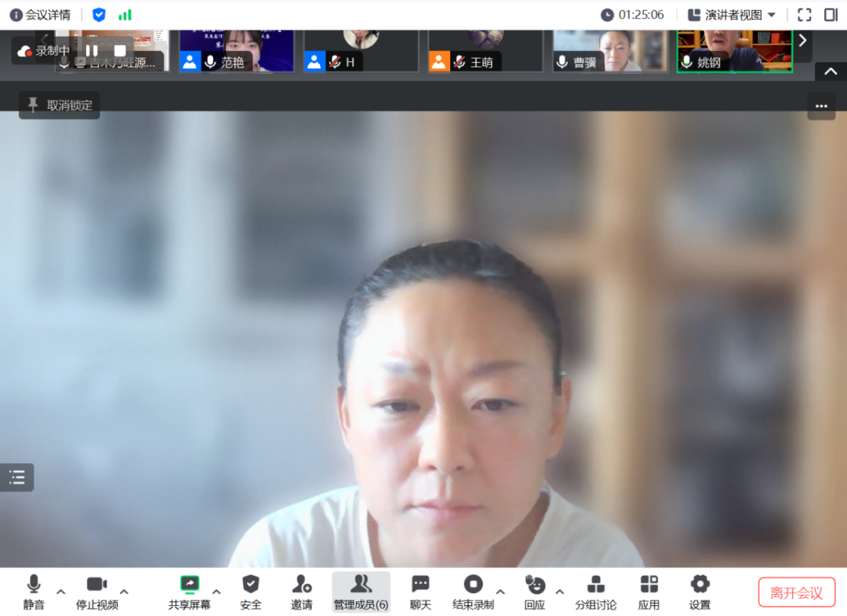This screenshot has height=616, width=847.
Task: Pause the cloud recording
Action: (92, 51)
